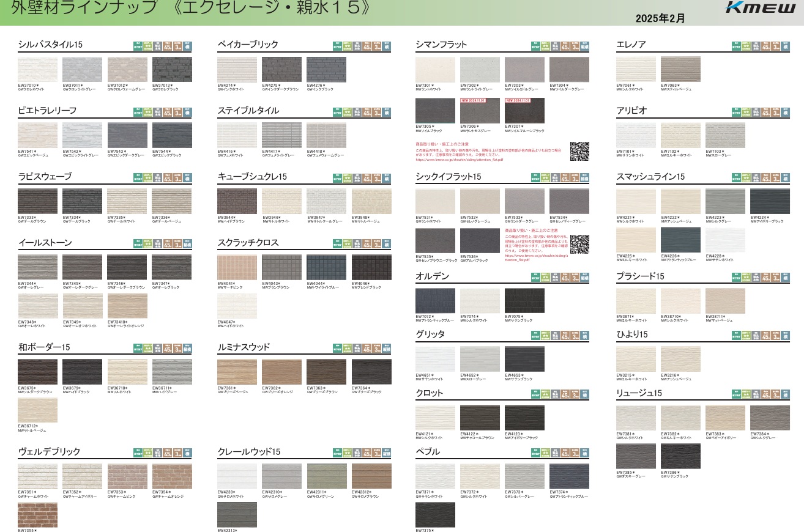Click the QR code in シックイフラット15 section
Viewport: 804px width, 532px height.
579,244
